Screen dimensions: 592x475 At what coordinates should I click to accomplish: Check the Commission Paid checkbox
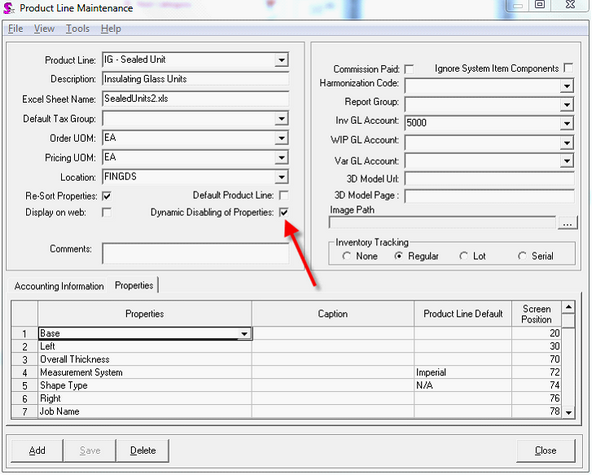click(x=409, y=69)
